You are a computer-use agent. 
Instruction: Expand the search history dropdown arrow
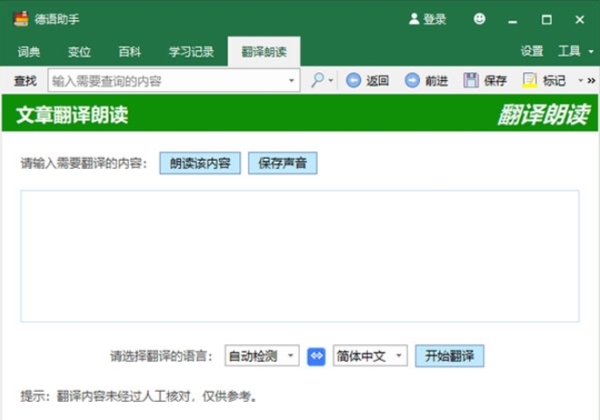click(x=292, y=81)
